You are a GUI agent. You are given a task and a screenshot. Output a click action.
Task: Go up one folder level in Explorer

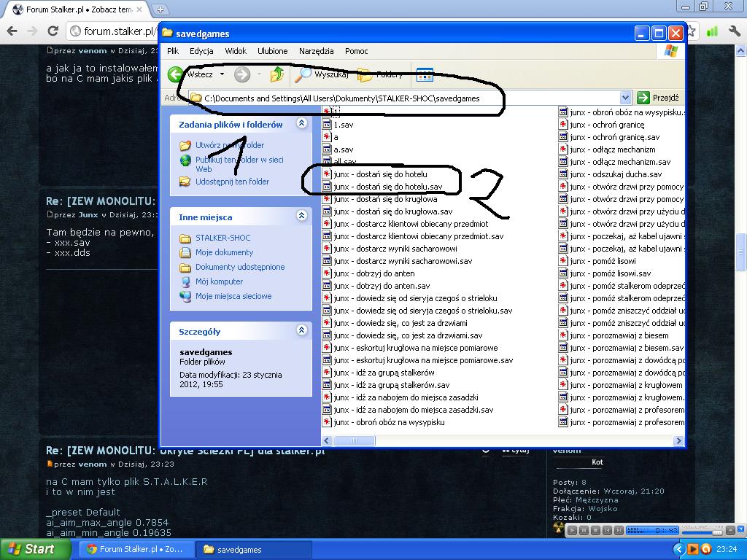(276, 74)
